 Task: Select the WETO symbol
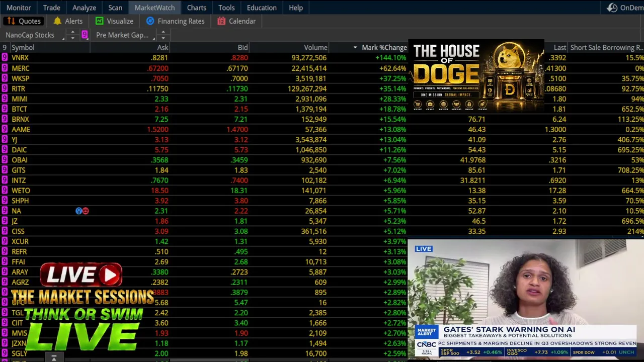click(x=21, y=191)
